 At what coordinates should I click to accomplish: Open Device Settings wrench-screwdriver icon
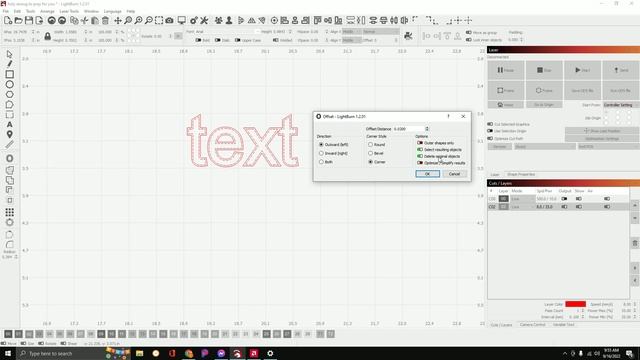[204, 20]
